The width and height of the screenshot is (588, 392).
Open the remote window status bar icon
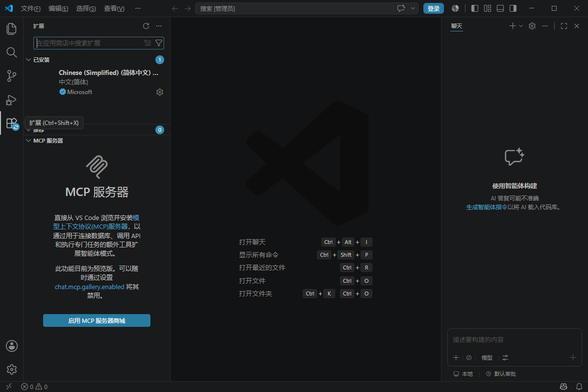tap(8, 387)
